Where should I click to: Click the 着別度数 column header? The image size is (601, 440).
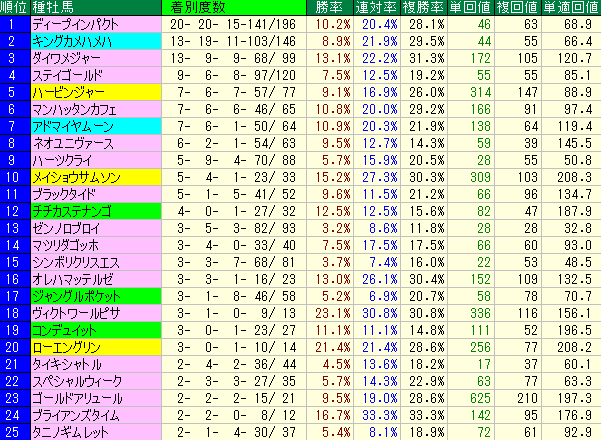[x=234, y=7]
